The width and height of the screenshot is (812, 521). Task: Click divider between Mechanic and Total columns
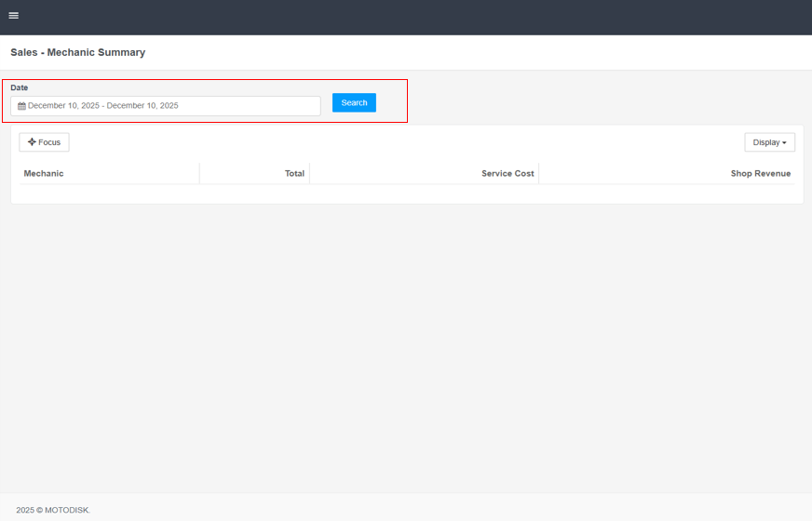point(199,174)
